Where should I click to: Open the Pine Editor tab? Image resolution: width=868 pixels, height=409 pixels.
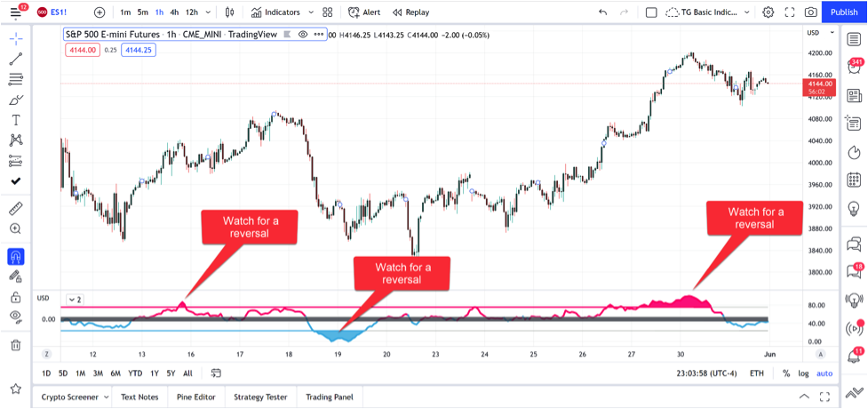[x=195, y=397]
